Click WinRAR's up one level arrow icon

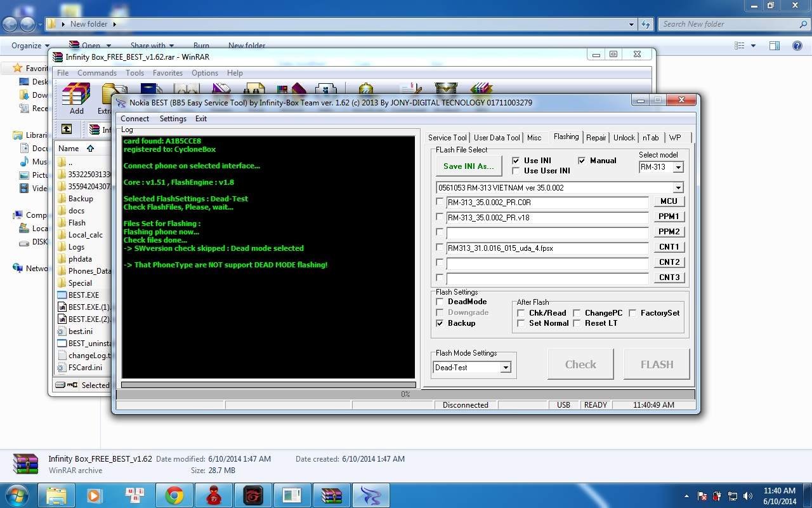tap(66, 130)
